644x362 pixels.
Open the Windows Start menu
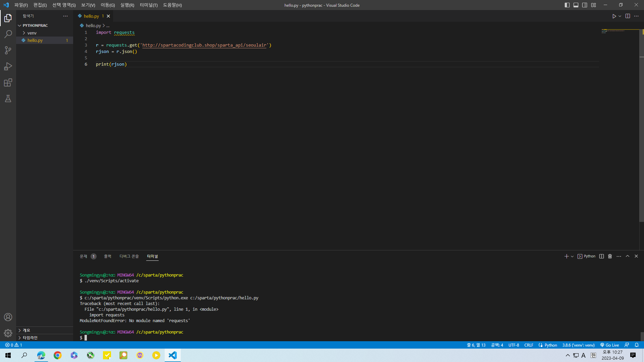(8, 355)
